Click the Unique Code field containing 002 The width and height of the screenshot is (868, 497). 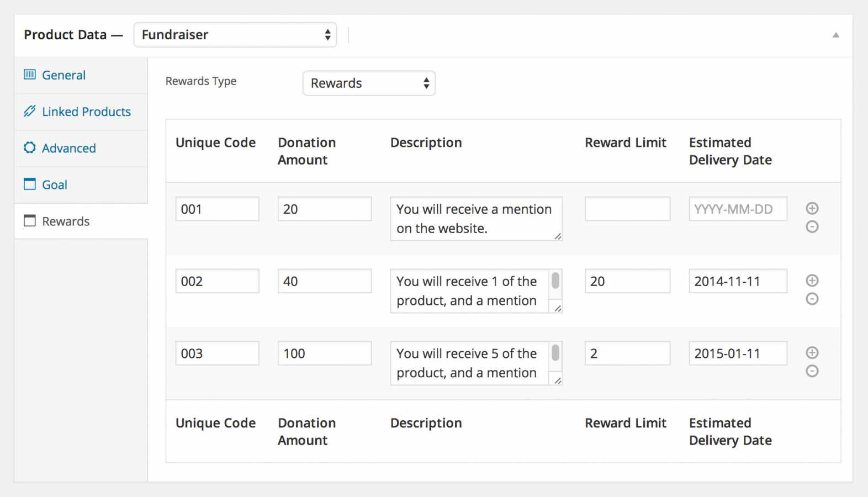pos(217,281)
